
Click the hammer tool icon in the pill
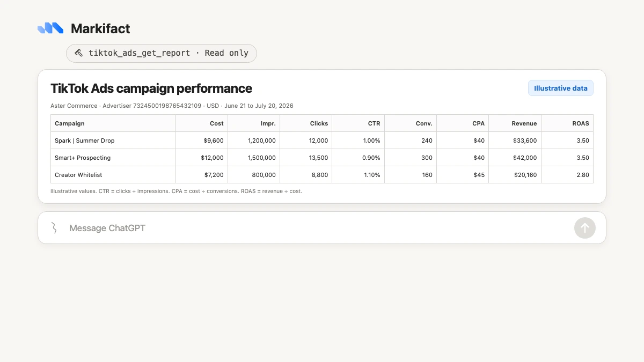[x=79, y=53]
